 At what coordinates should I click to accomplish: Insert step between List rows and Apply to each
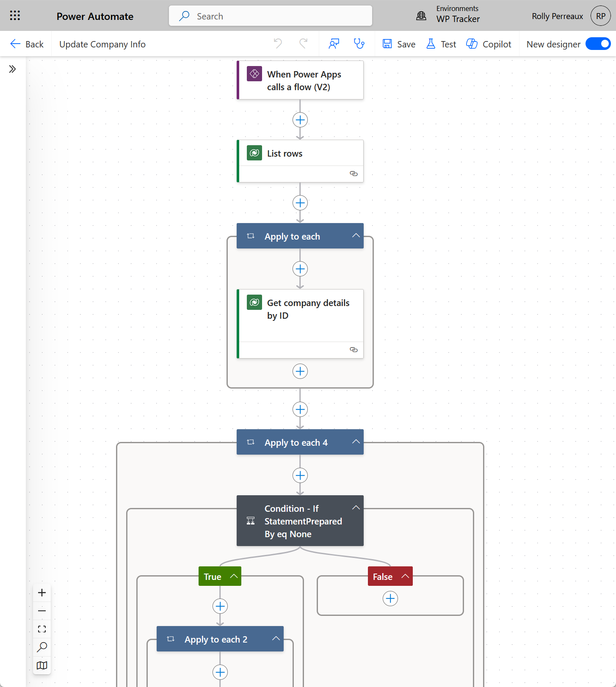(x=300, y=203)
